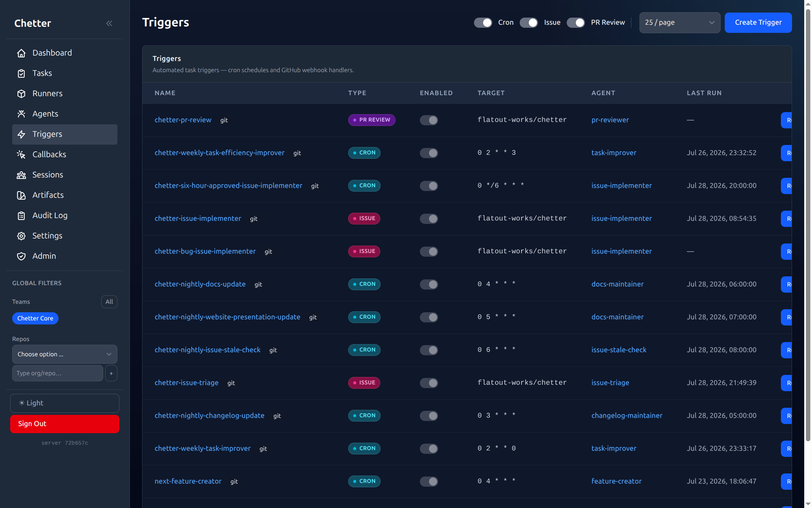Toggle enabled switch for chetter-bug-issue-implementer
The width and height of the screenshot is (812, 508).
coord(429,252)
